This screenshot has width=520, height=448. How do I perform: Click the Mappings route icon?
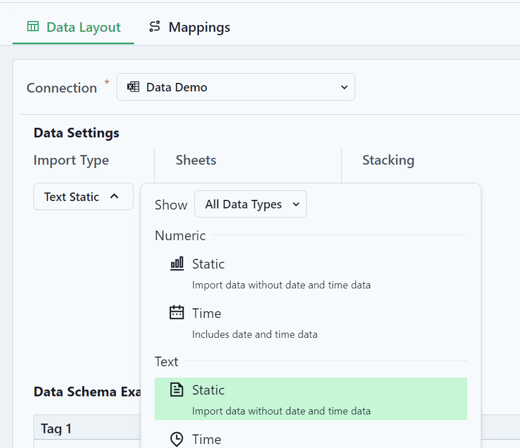[x=155, y=27]
